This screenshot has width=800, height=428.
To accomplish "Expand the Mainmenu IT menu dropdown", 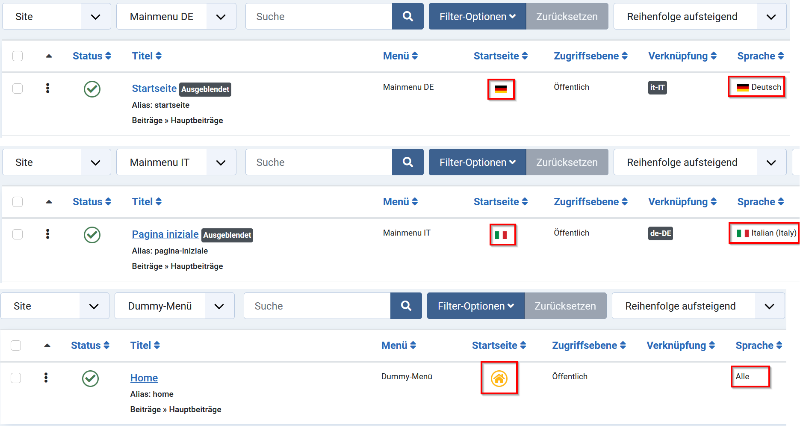I will (177, 163).
